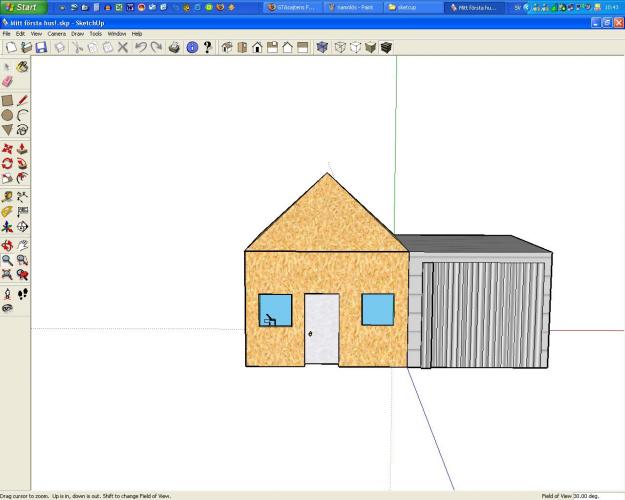Pick the Paint Bucket tool
This screenshot has width=625, height=500.
(x=22, y=67)
